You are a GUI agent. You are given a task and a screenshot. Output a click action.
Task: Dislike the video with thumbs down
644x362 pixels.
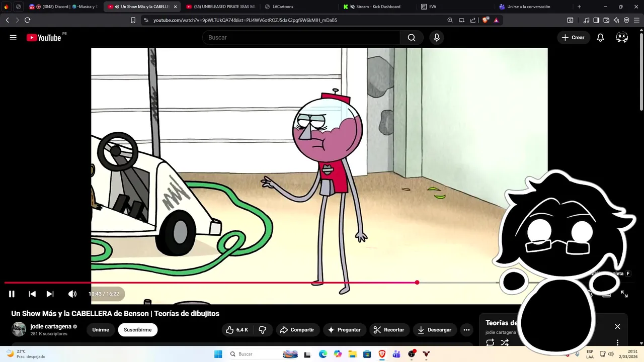tap(262, 330)
